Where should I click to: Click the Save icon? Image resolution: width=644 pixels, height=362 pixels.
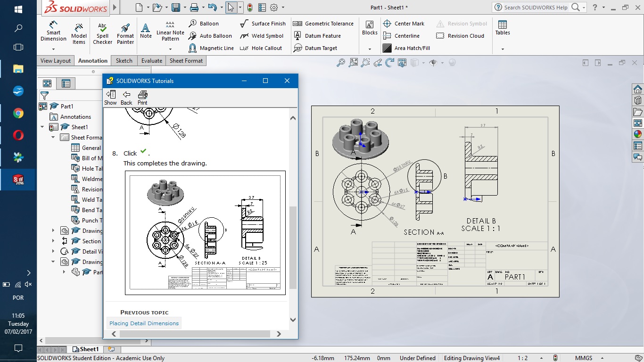pyautogui.click(x=176, y=8)
